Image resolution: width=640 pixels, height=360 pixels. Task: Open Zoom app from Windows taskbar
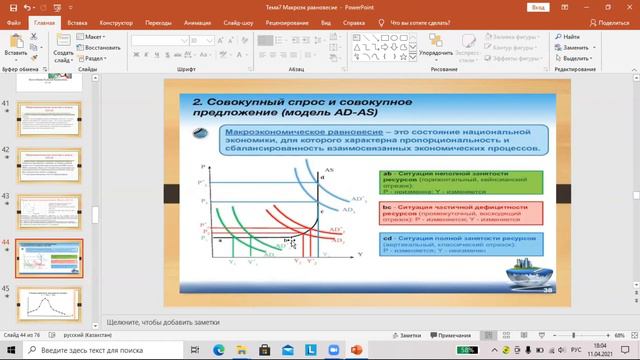334,350
